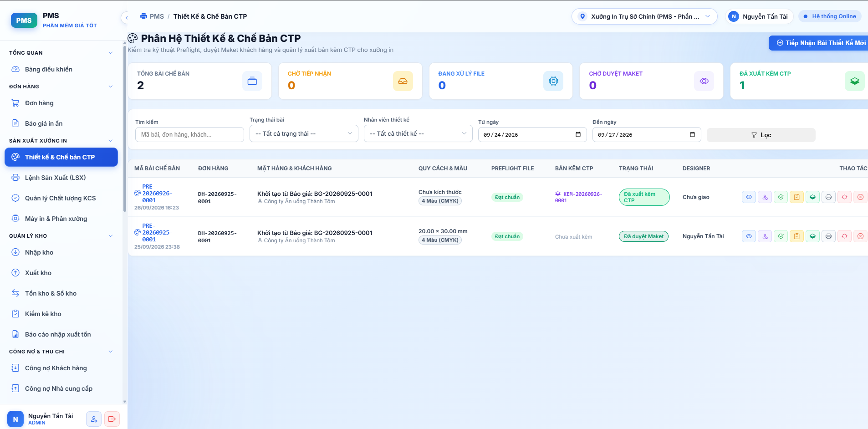
Task: Navigate to Tồn kho & Sổ kho
Action: coord(61,293)
